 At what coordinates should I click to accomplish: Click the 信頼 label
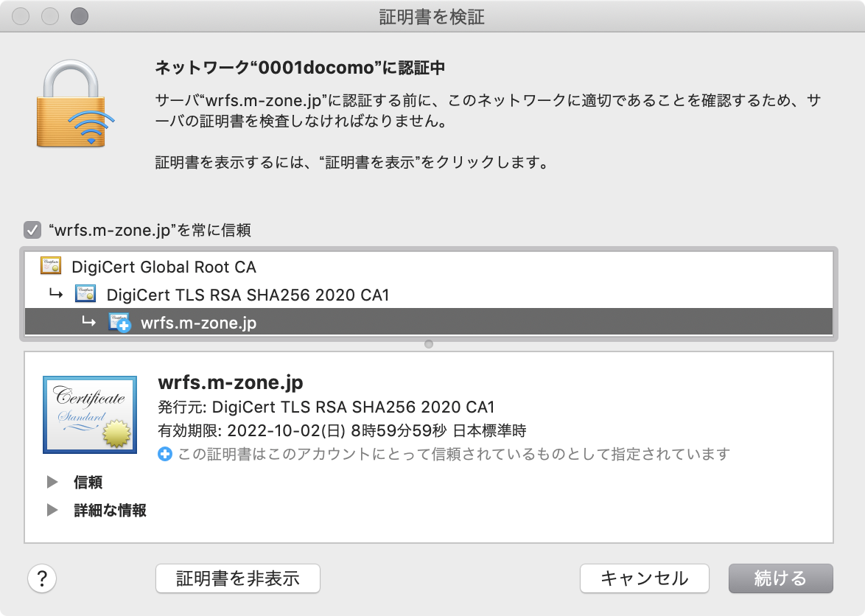[88, 482]
